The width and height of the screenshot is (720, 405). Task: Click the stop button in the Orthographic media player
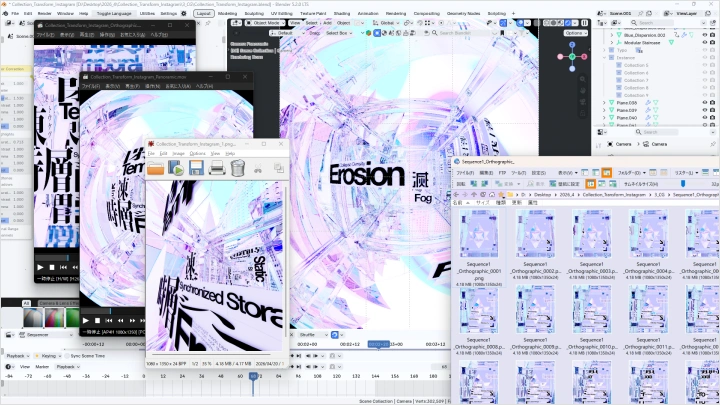coord(52,267)
